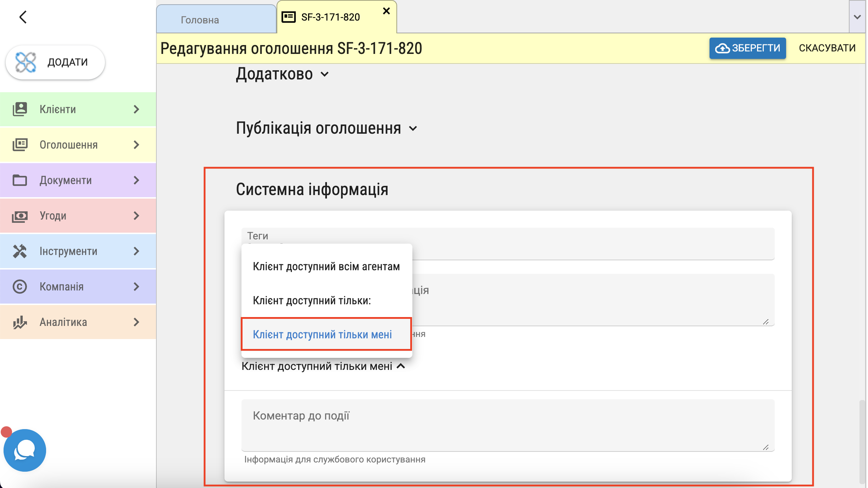Open the tabs list dropdown arrow

857,17
